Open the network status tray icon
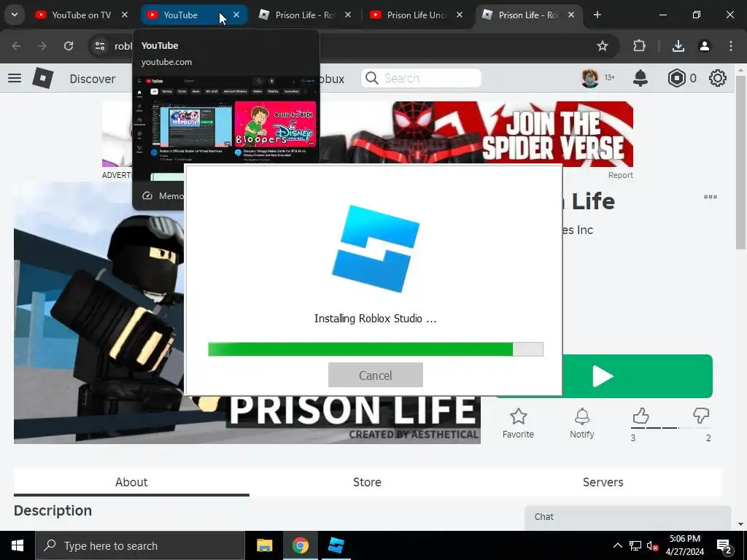The width and height of the screenshot is (747, 560). (635, 545)
